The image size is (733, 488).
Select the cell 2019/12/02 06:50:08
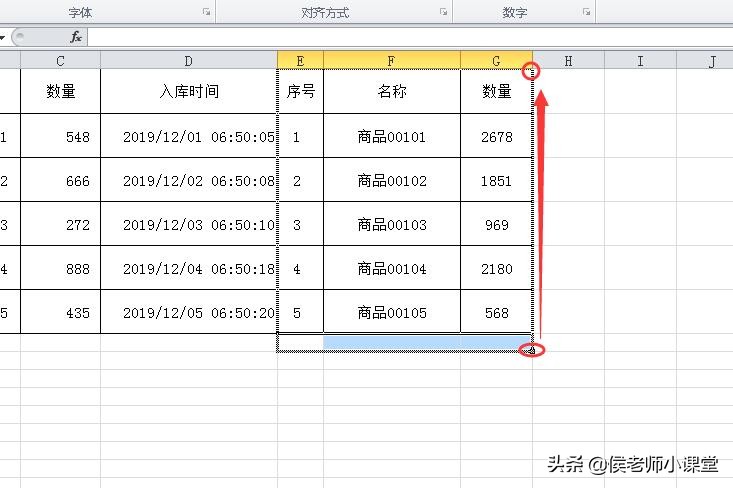pyautogui.click(x=189, y=180)
